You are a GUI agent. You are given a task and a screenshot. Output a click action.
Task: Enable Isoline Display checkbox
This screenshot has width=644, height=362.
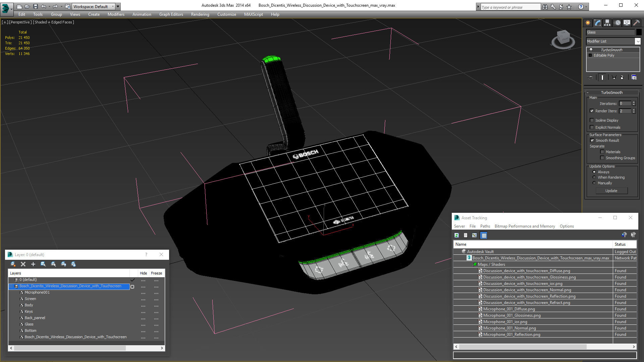pos(592,120)
